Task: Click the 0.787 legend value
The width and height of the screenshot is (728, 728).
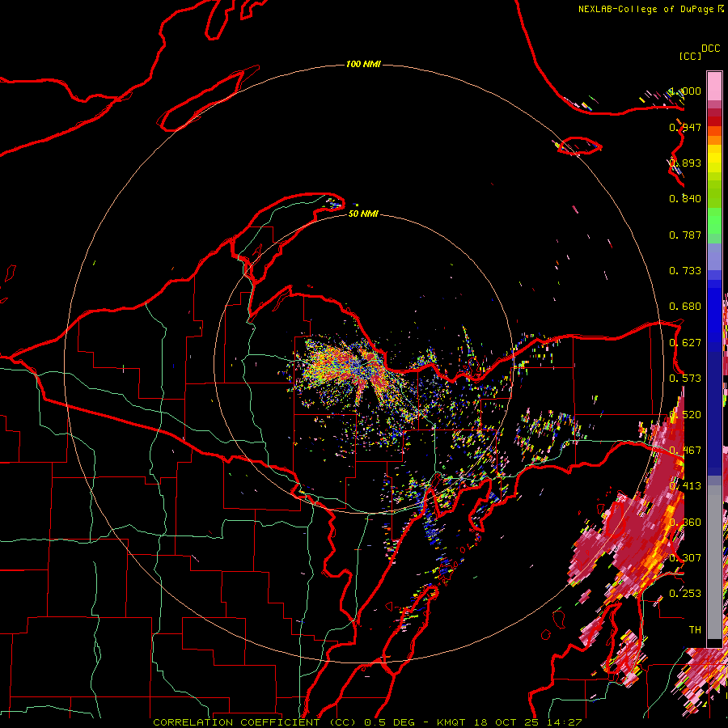Action: pos(685,235)
